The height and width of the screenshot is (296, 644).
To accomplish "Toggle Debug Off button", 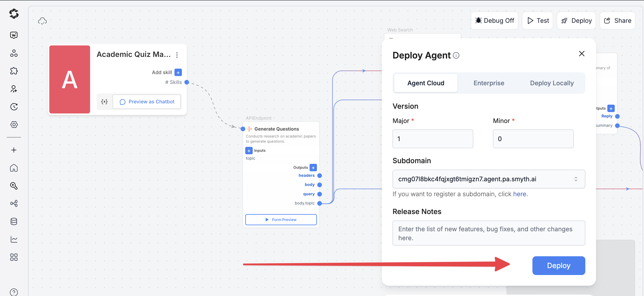I will (x=494, y=21).
